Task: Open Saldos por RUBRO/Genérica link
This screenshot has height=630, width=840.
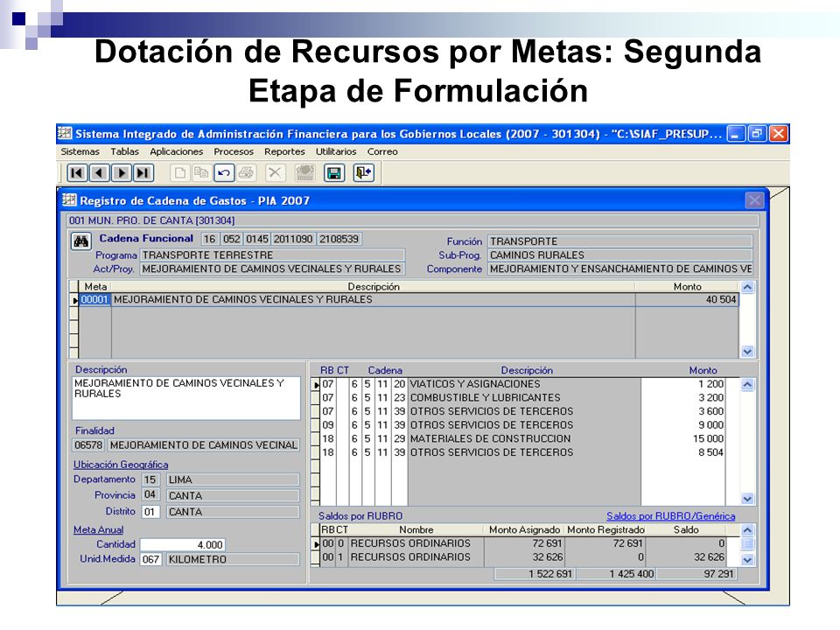Action: point(671,516)
